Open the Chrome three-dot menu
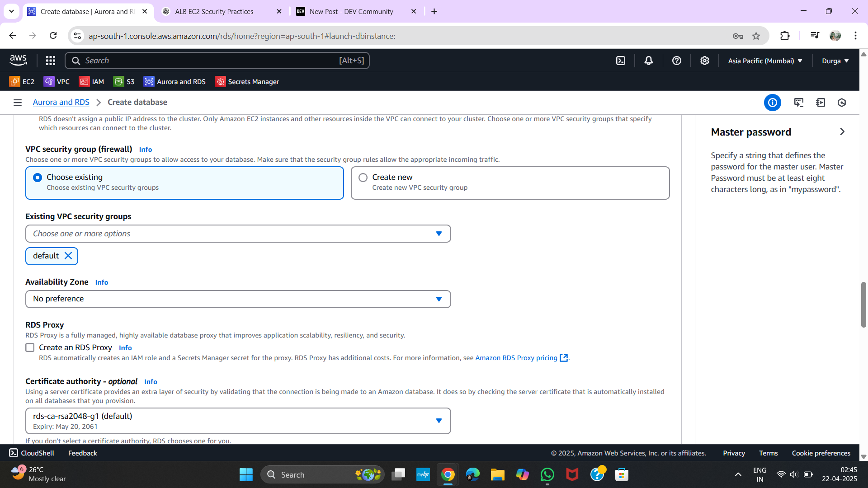This screenshot has width=868, height=488. 855,36
